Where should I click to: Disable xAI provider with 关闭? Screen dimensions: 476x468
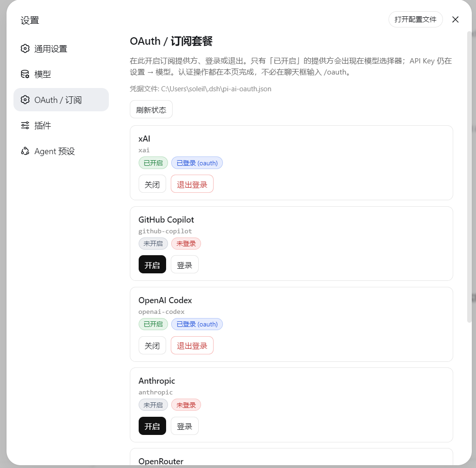(152, 184)
